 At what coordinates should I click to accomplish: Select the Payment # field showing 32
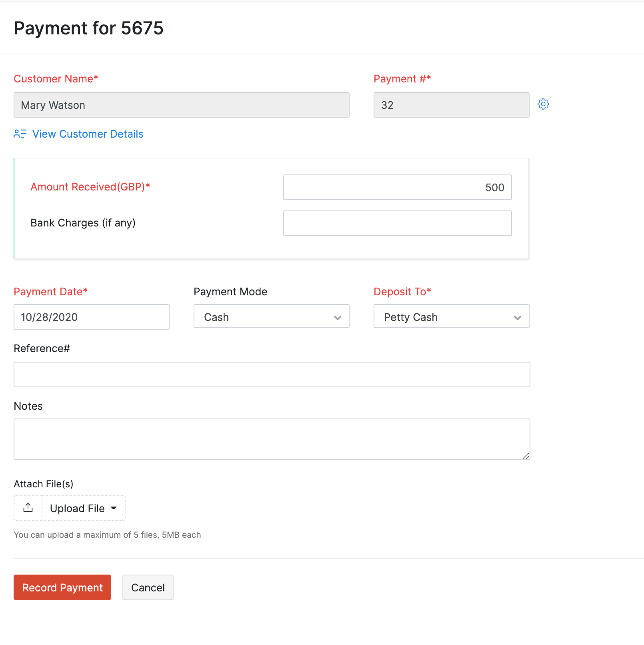(x=451, y=105)
